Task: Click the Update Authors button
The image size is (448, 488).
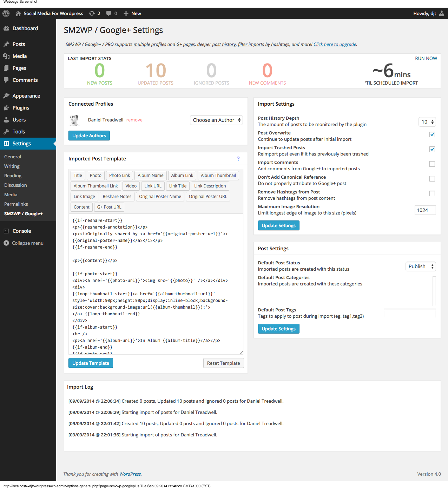Action: click(x=89, y=136)
